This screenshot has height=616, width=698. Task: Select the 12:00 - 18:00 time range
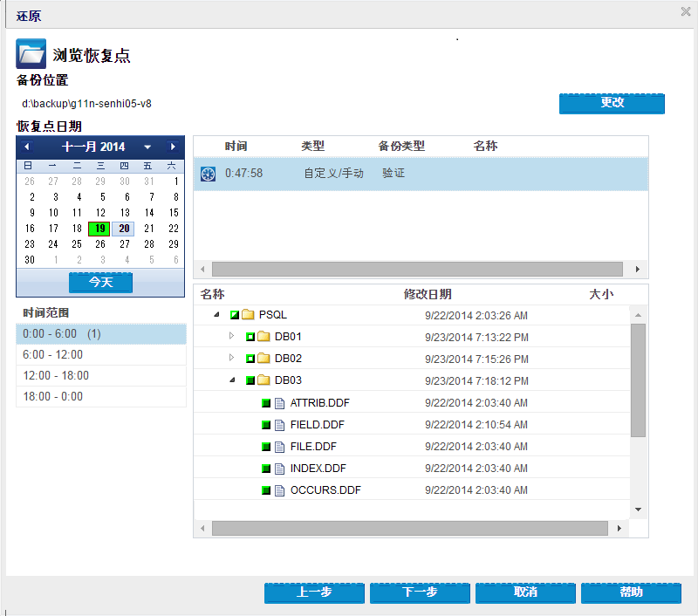point(100,375)
